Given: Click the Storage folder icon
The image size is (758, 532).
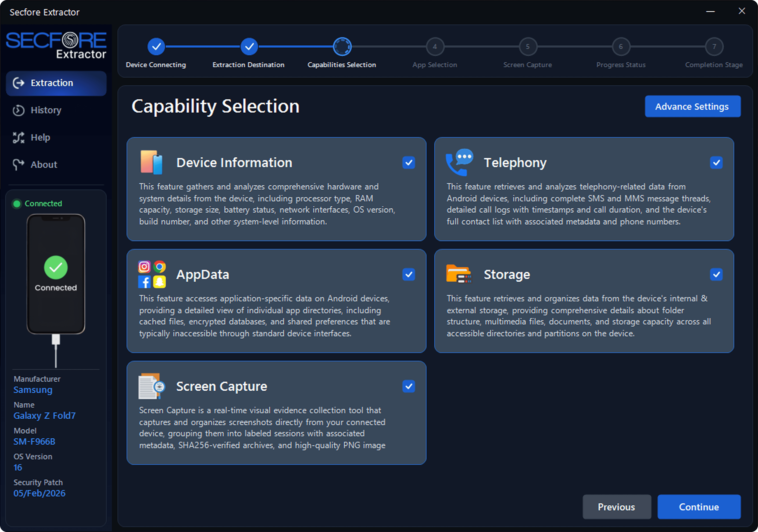Looking at the screenshot, I should [459, 274].
